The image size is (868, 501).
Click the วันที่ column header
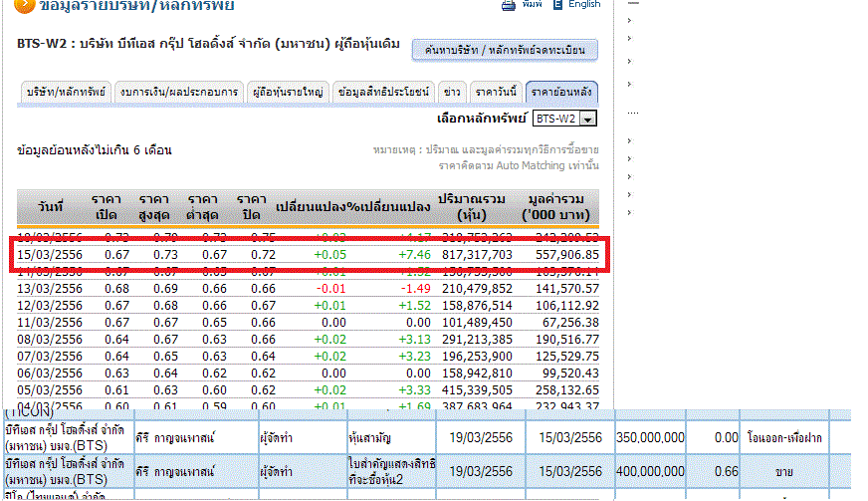tap(50, 207)
